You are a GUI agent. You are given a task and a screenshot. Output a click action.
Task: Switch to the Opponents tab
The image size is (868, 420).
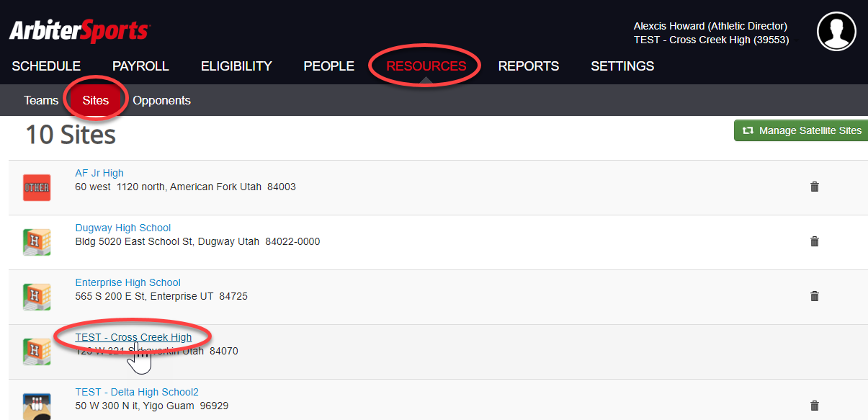[x=161, y=100]
